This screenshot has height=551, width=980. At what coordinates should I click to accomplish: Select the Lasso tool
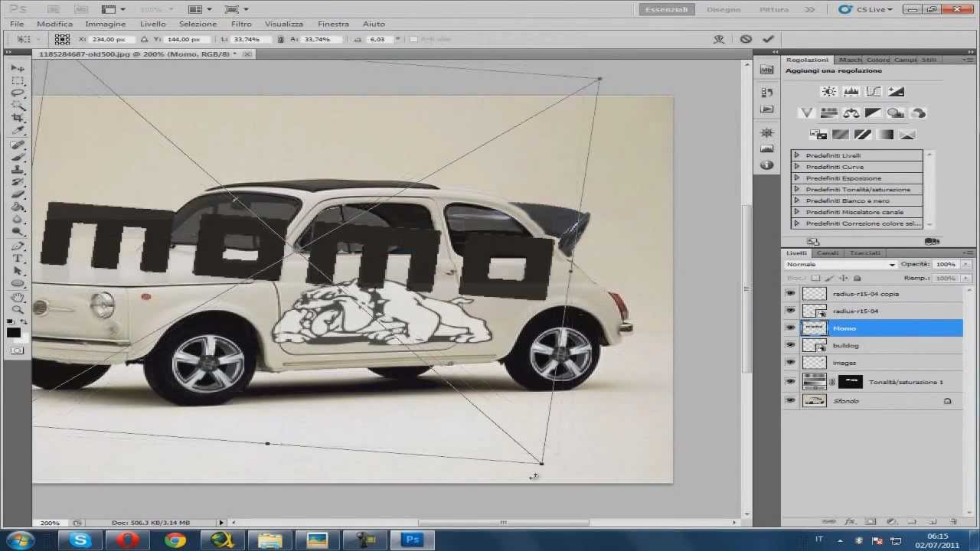(17, 93)
